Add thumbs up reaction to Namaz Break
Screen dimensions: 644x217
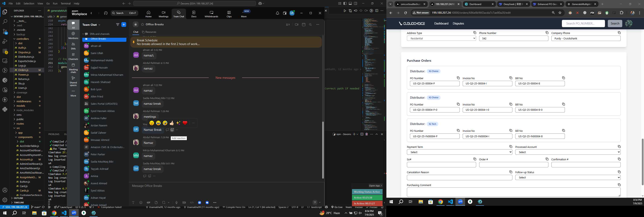171,123
